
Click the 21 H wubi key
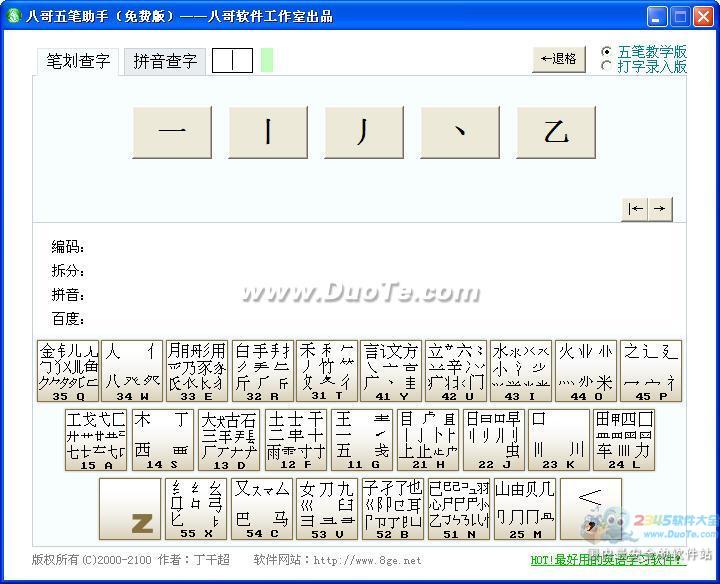[x=428, y=440]
